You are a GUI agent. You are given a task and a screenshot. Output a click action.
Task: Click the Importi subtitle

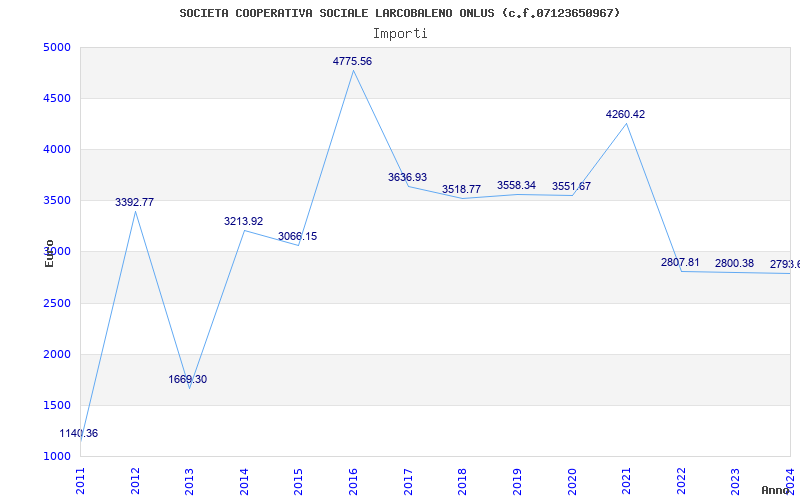(400, 34)
